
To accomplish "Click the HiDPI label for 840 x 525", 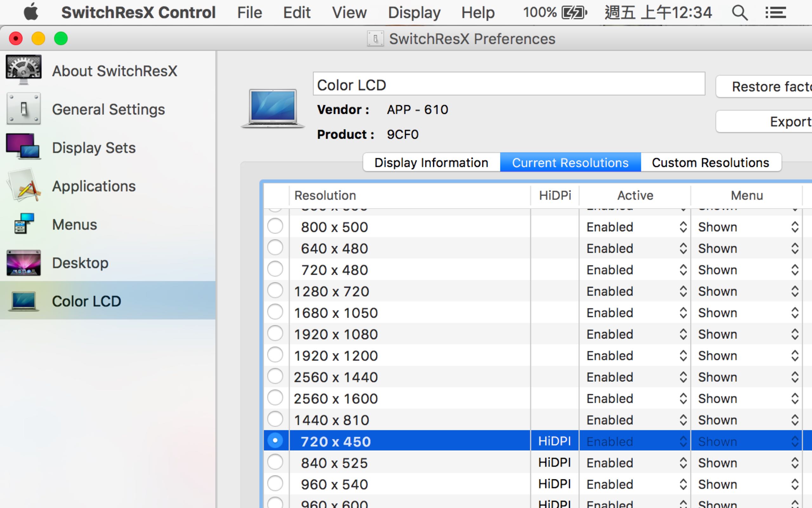I will tap(555, 463).
